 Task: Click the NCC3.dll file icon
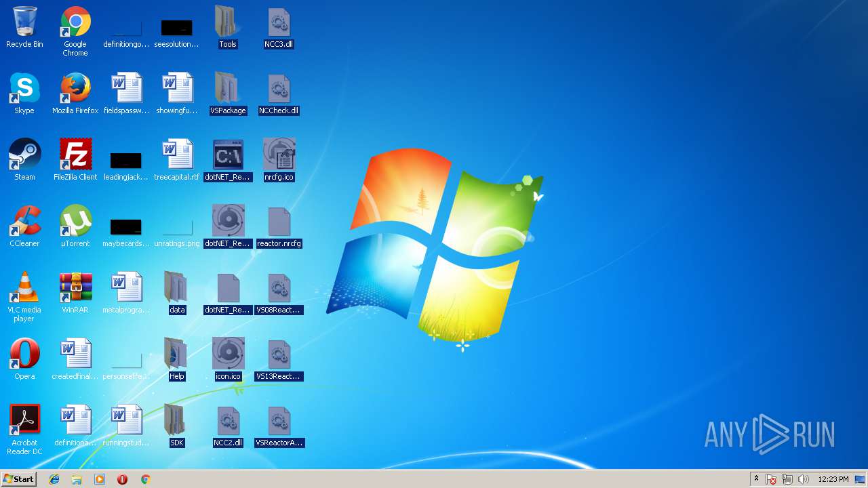[279, 28]
